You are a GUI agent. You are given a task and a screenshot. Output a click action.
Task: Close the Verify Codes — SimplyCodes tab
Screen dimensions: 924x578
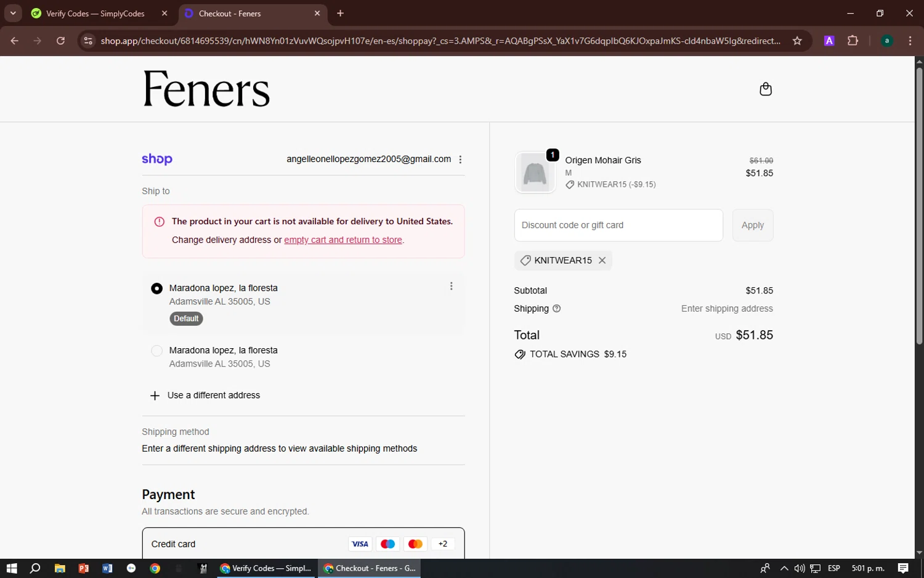coord(164,14)
